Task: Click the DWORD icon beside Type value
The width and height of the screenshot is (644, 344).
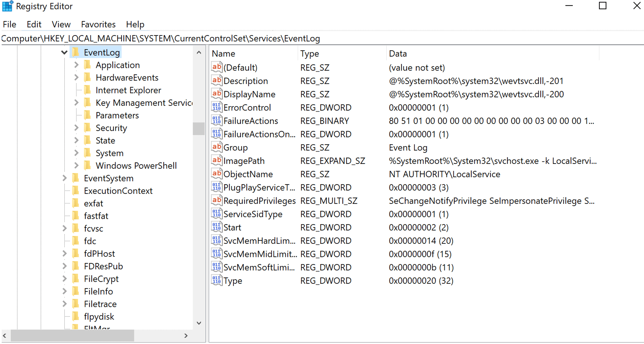Action: pos(217,280)
